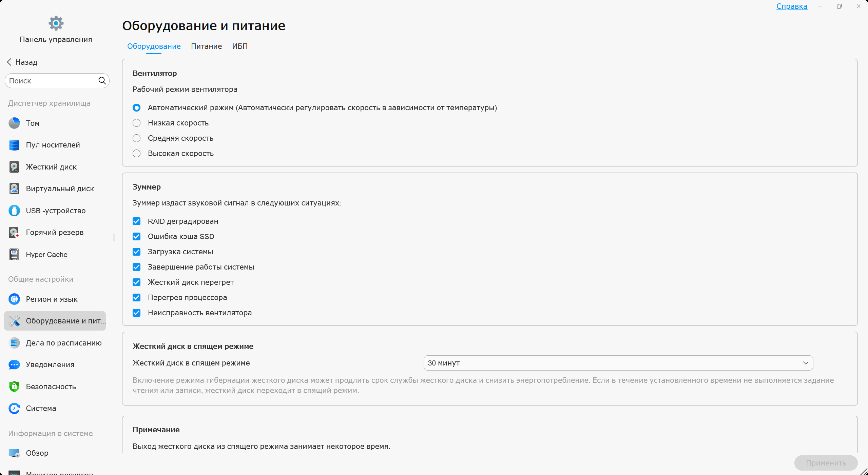Click the magnifier search icon
The image size is (868, 475).
(102, 81)
